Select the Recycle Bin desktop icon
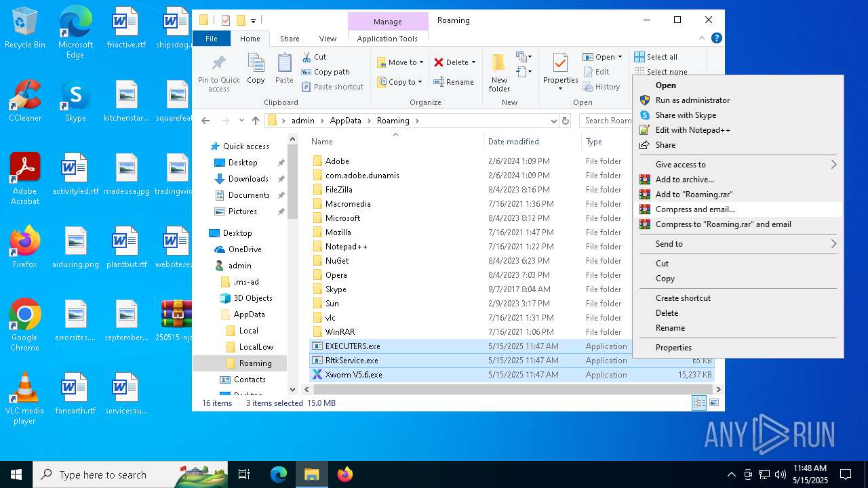 pos(25,28)
